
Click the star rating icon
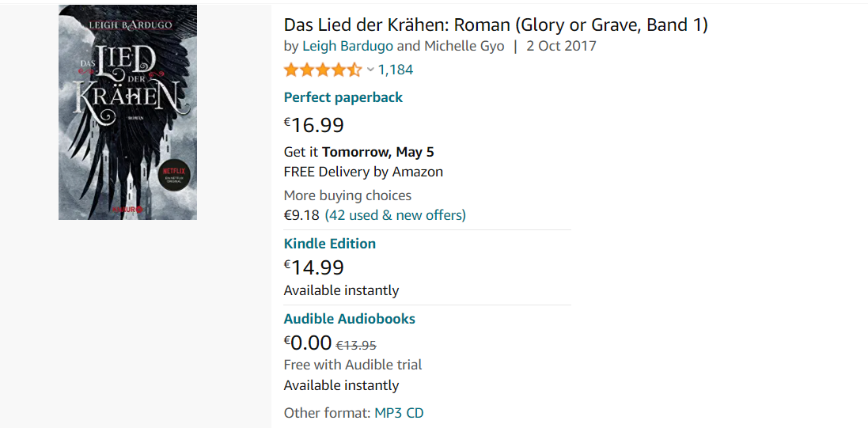click(322, 70)
